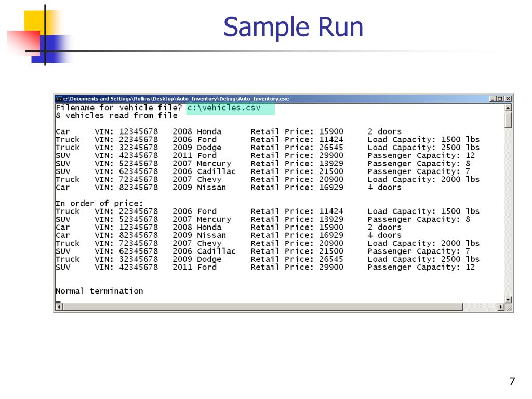
Task: Click the 'Sample Run' slide title
Action: (293, 27)
